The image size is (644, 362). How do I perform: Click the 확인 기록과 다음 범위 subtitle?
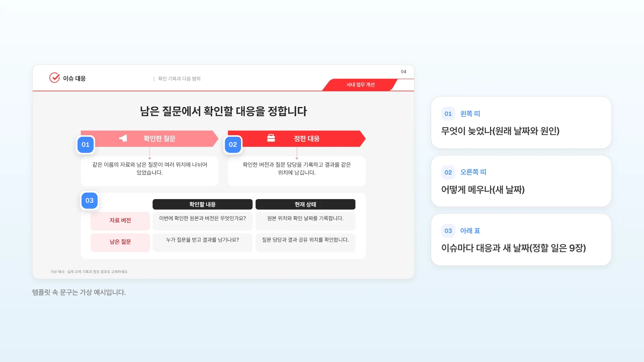179,79
